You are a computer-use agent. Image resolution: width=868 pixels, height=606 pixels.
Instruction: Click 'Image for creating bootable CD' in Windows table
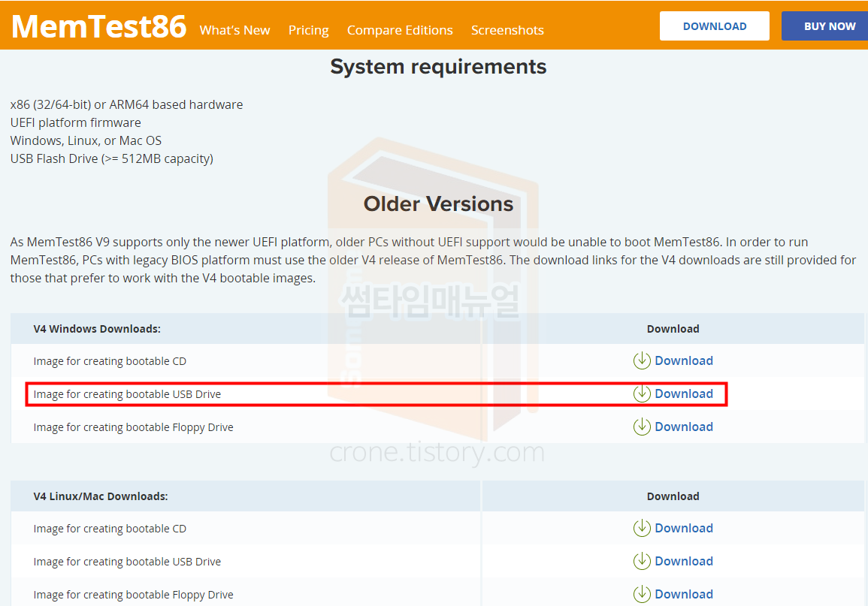coord(110,361)
